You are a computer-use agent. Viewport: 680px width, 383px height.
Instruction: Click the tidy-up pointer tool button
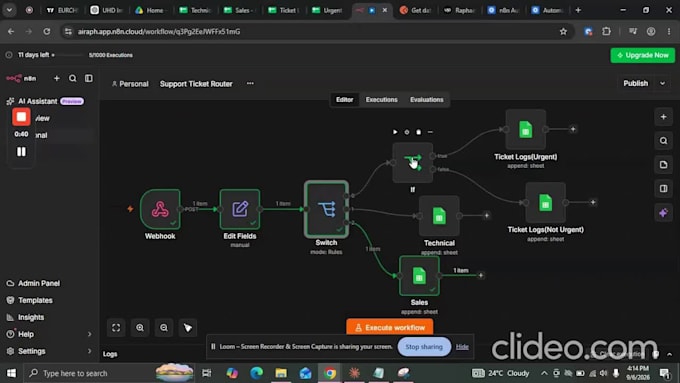188,327
